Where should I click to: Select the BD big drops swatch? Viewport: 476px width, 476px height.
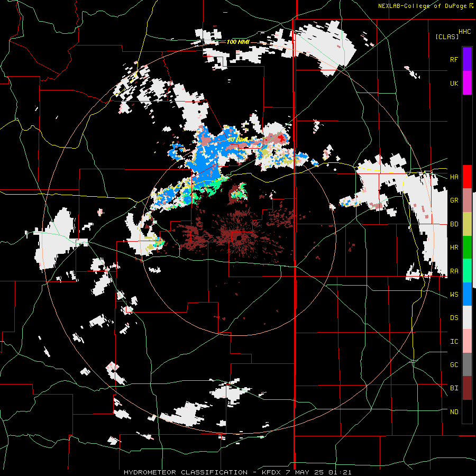467,224
